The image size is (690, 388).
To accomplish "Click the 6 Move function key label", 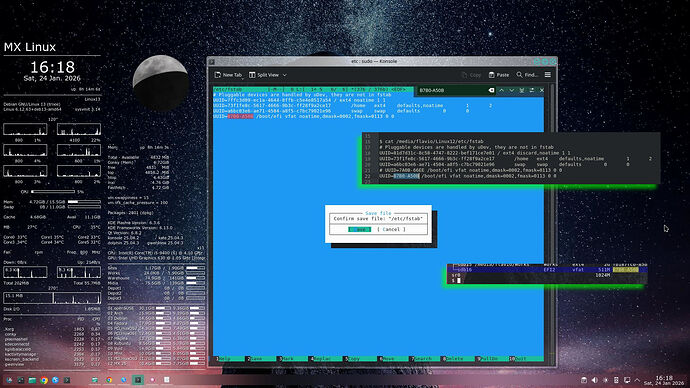I will [386, 359].
